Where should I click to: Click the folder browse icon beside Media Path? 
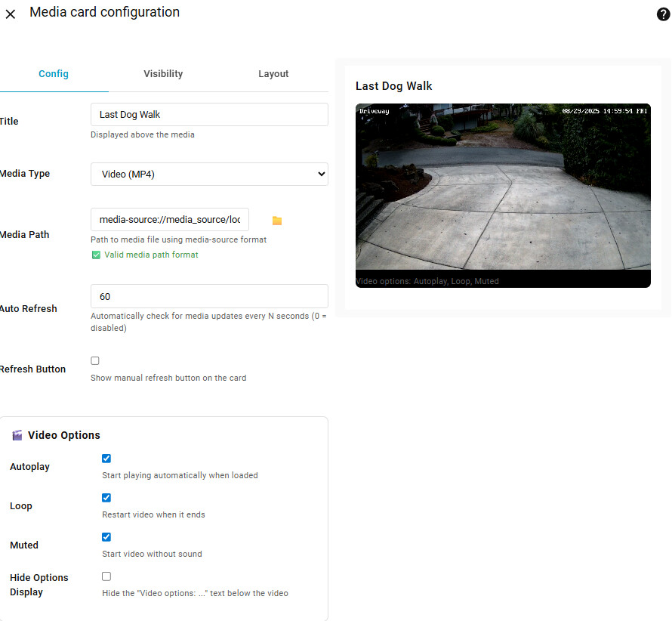click(277, 221)
